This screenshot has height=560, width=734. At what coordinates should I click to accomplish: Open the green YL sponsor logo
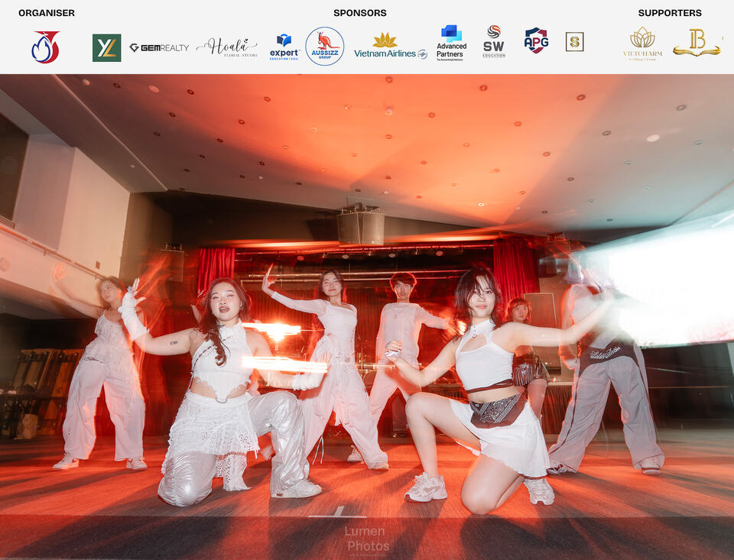point(107,47)
